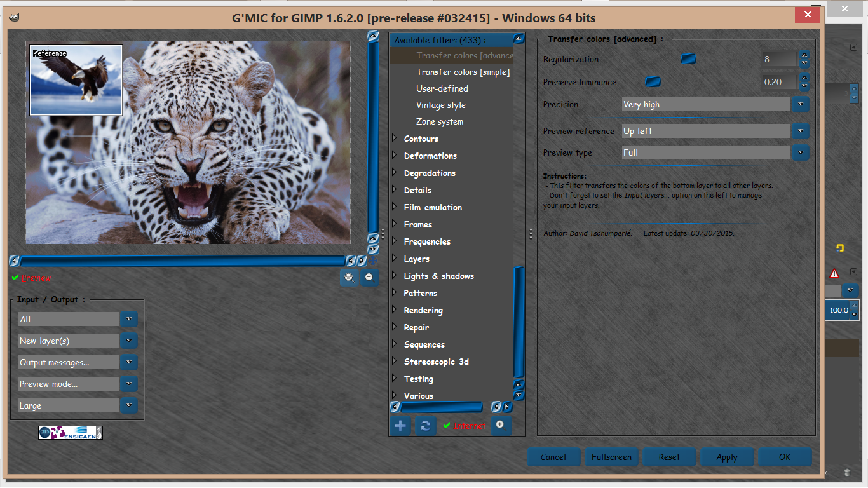Reset the filter parameters
This screenshot has width=868, height=488.
pyautogui.click(x=669, y=457)
